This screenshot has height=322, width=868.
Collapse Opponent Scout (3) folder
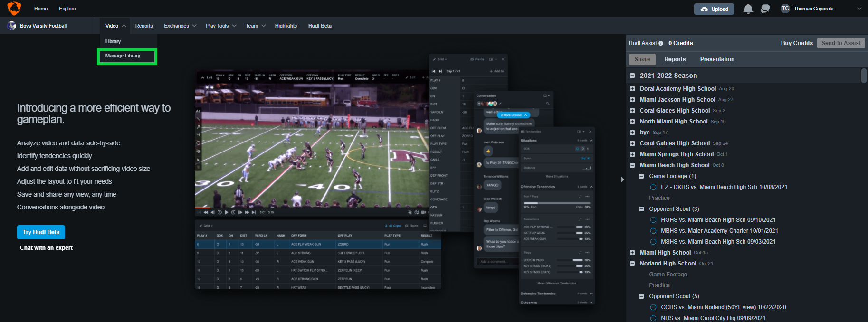pos(641,209)
